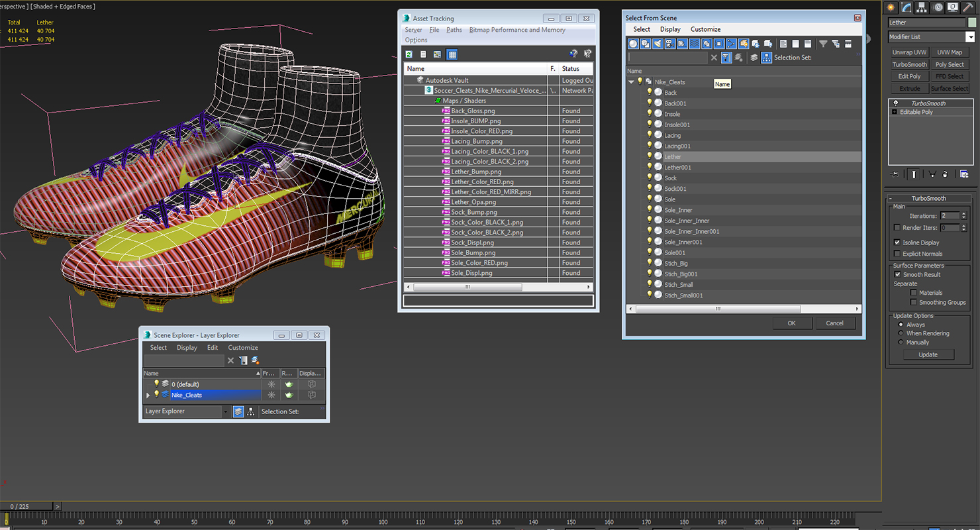The image size is (980, 530).
Task: Open the Utilities command panel tab (hammer)
Action: tap(967, 7)
